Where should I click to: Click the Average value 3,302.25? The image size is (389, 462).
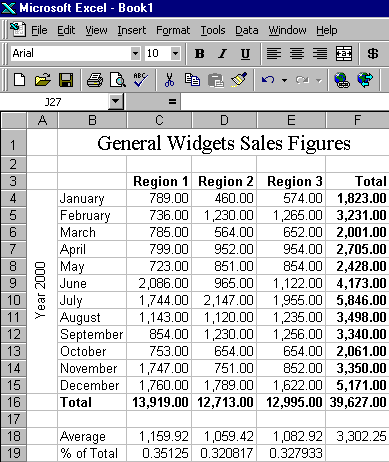click(x=357, y=436)
